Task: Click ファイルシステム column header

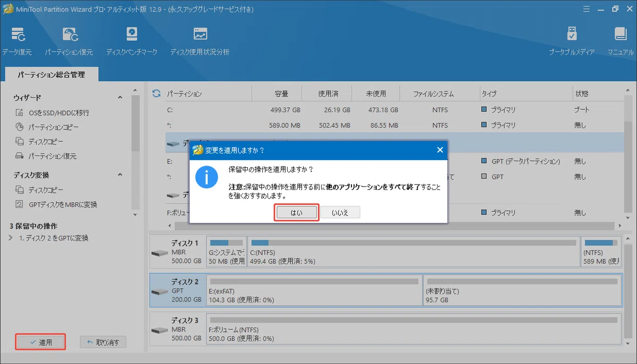Action: (434, 94)
